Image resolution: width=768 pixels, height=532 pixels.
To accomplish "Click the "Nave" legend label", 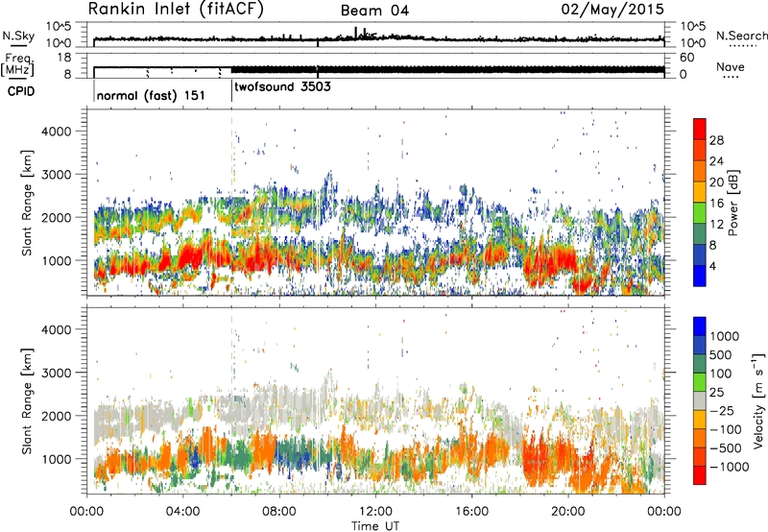I will [731, 67].
